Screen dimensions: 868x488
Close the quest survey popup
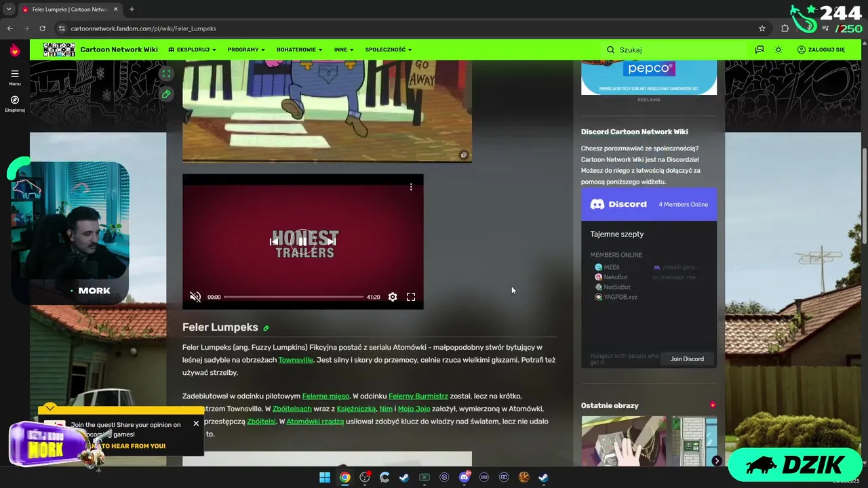pos(196,424)
